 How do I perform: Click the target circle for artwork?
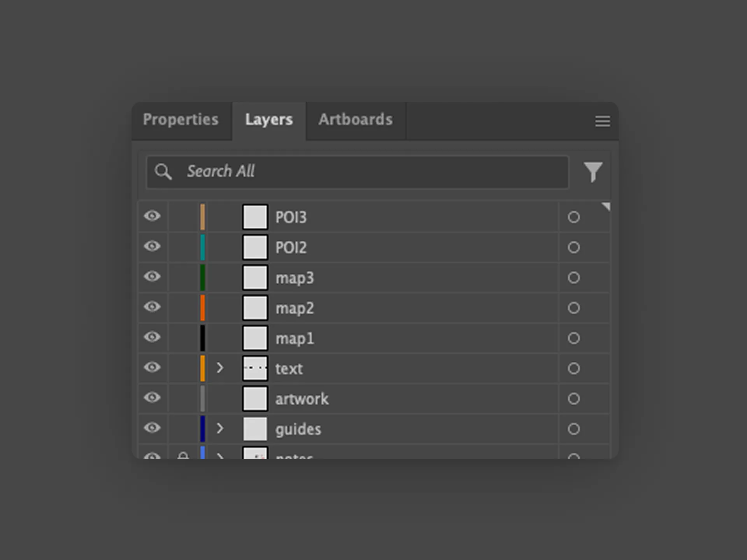pos(574,398)
